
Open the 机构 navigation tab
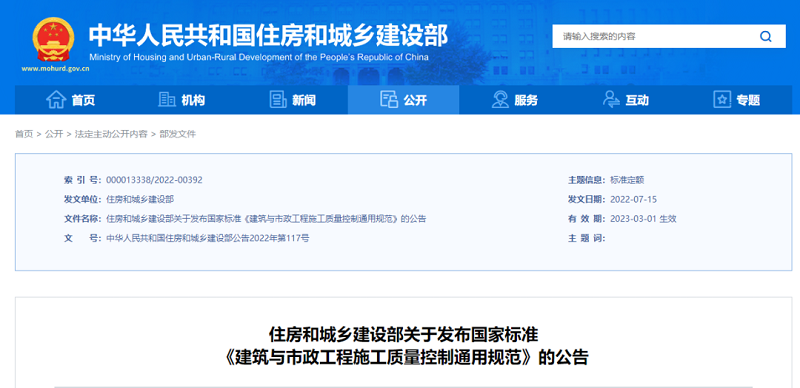click(x=181, y=100)
